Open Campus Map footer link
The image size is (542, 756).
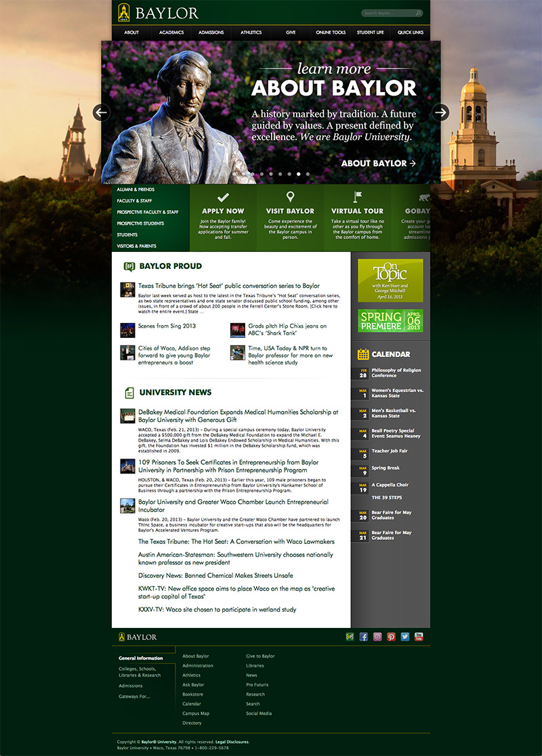click(196, 713)
